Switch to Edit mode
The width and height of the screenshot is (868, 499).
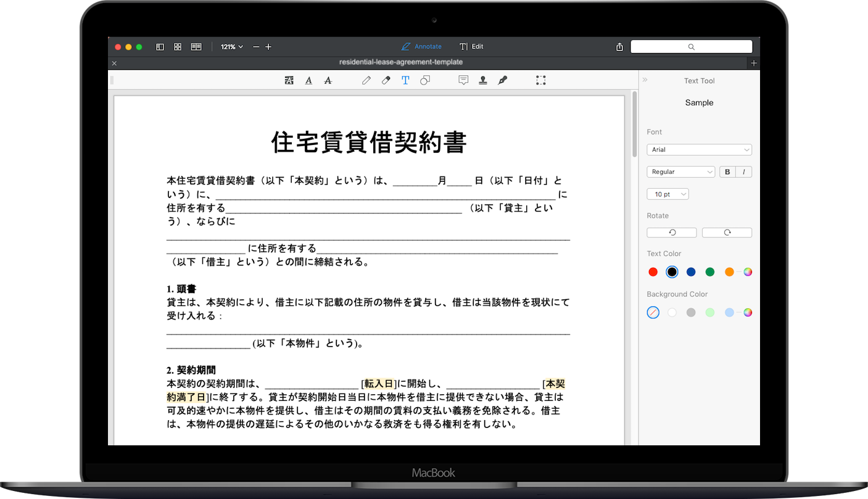click(471, 47)
